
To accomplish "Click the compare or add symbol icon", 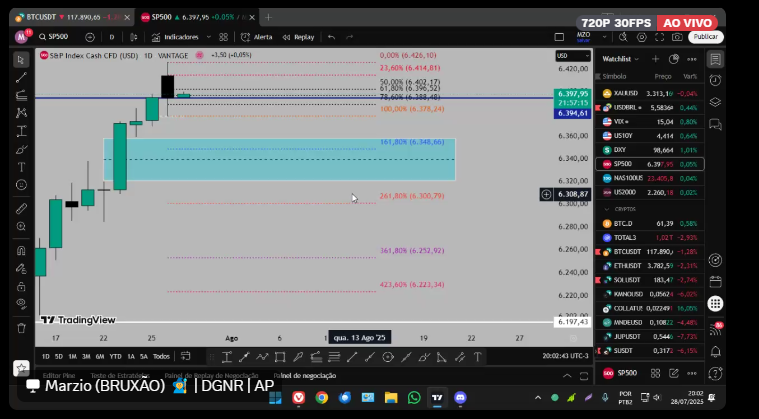I will click(90, 37).
